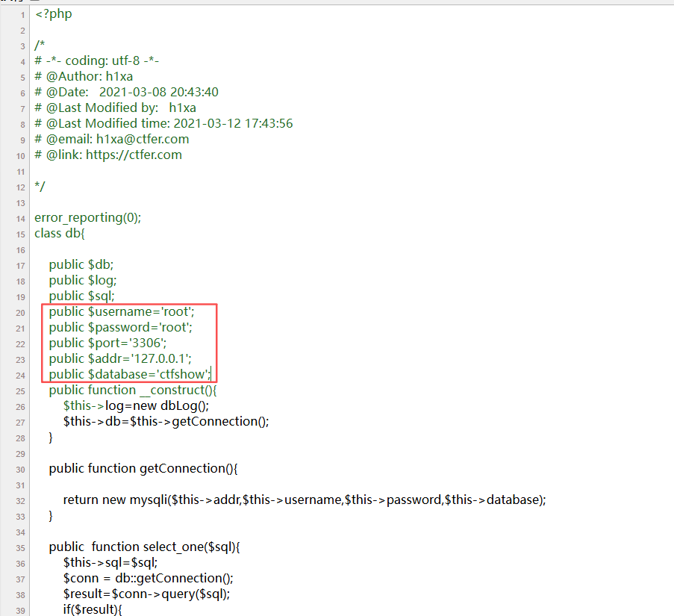Viewport: 674px width, 616px height.
Task: Click the 'public function select_one($sql){' line
Action: click(145, 547)
